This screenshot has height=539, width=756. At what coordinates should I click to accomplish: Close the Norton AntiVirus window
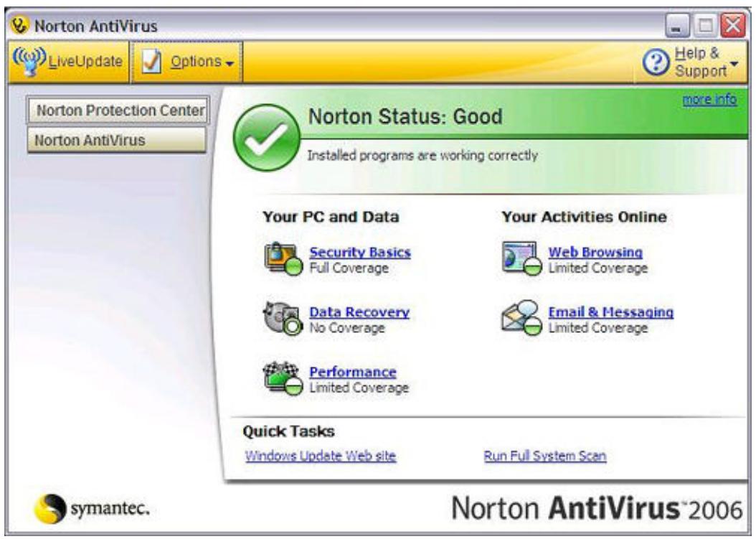(x=733, y=25)
